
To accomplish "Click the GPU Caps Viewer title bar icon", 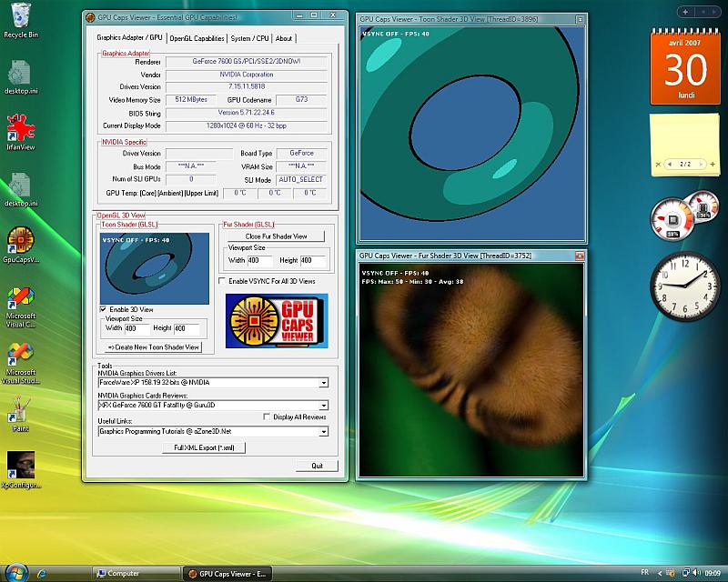I will pos(90,17).
